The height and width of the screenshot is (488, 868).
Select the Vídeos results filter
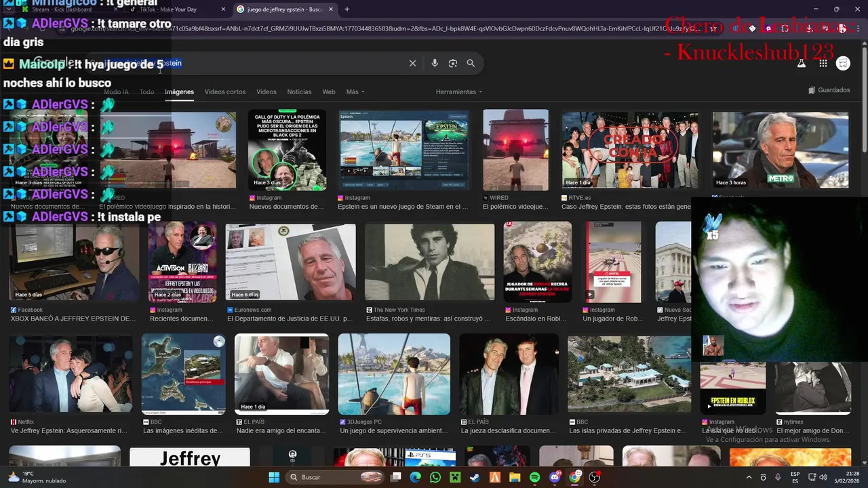point(266,91)
